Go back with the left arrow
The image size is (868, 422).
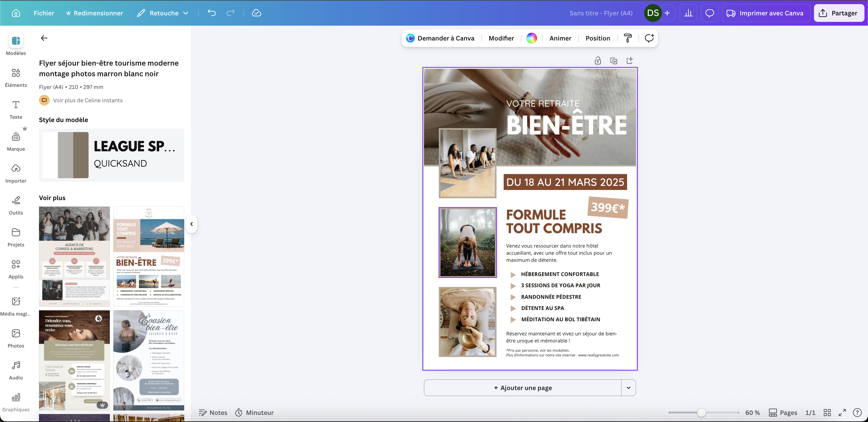(x=44, y=38)
